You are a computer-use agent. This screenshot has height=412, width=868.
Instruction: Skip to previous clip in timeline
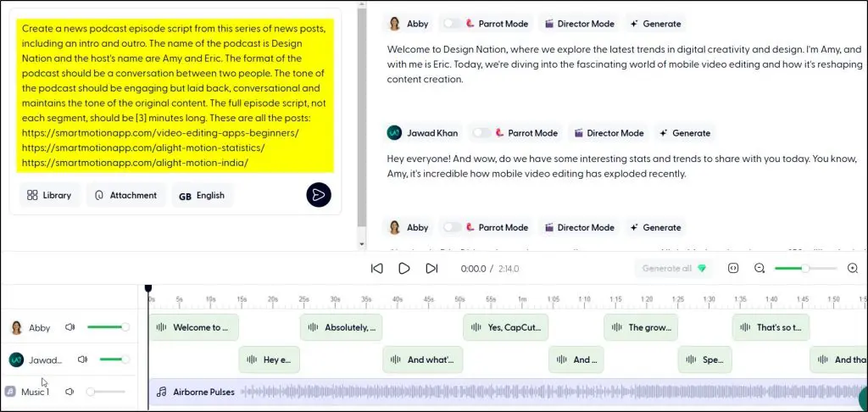[377, 269]
